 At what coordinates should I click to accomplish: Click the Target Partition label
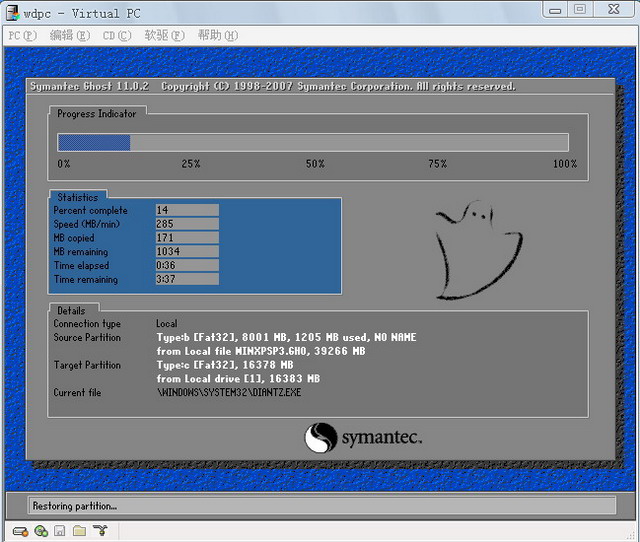[87, 365]
